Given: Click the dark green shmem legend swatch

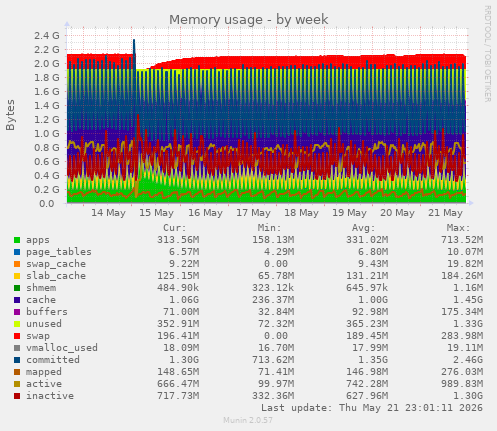Looking at the screenshot, I should (x=17, y=288).
